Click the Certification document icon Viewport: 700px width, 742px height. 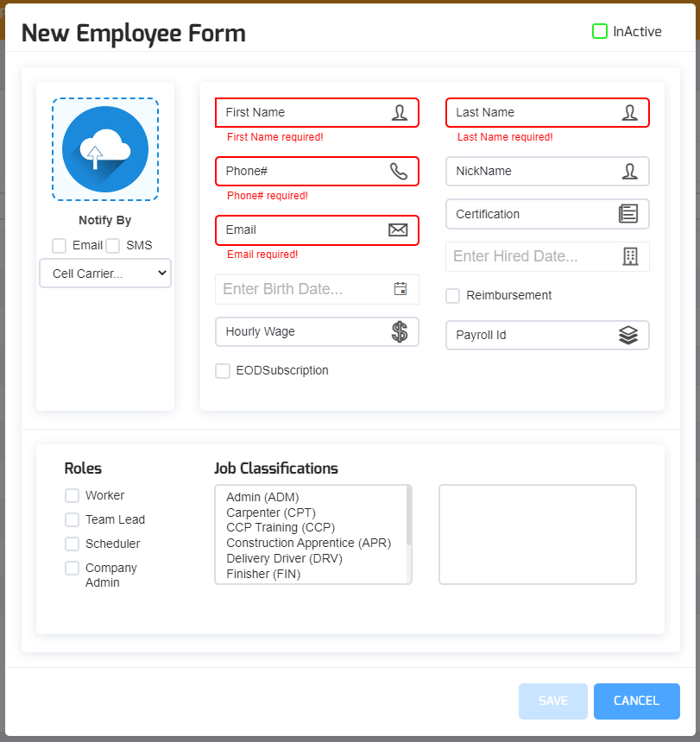click(x=628, y=214)
